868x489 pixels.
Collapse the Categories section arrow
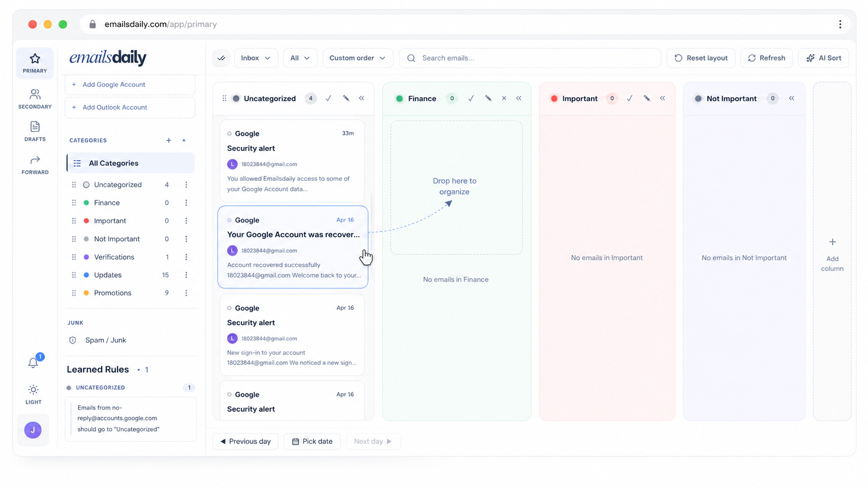point(184,140)
